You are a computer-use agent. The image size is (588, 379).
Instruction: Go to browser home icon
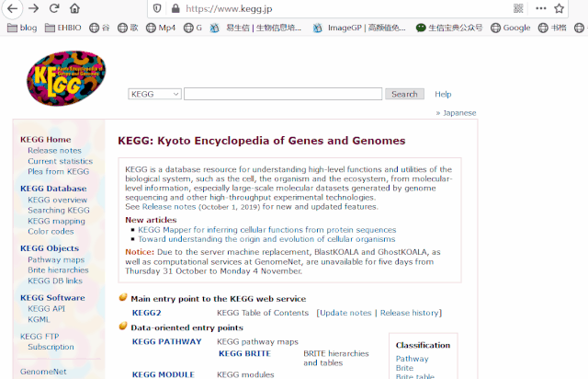pyautogui.click(x=74, y=8)
